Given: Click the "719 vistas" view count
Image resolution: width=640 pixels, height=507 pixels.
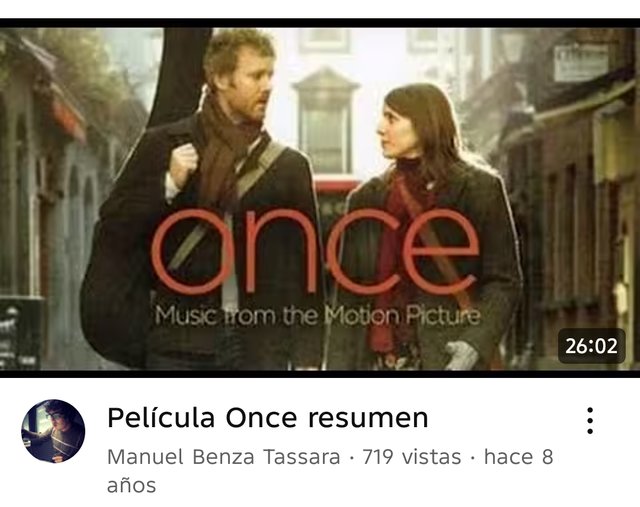Looking at the screenshot, I should pyautogui.click(x=411, y=456).
